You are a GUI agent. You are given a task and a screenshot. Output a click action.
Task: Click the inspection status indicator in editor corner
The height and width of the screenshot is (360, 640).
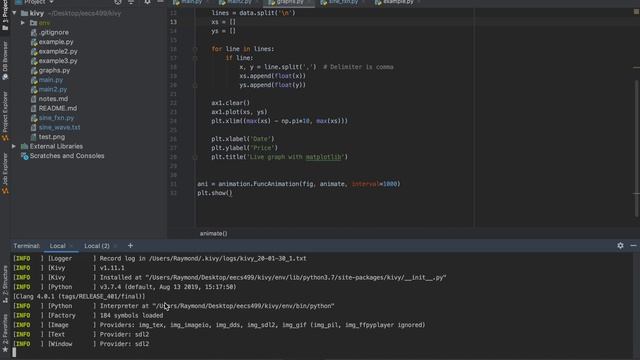pyautogui.click(x=636, y=12)
